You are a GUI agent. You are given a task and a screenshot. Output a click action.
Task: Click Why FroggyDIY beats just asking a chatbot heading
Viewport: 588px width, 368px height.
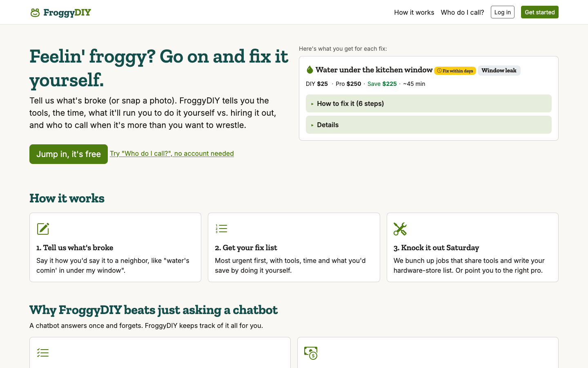click(x=154, y=310)
